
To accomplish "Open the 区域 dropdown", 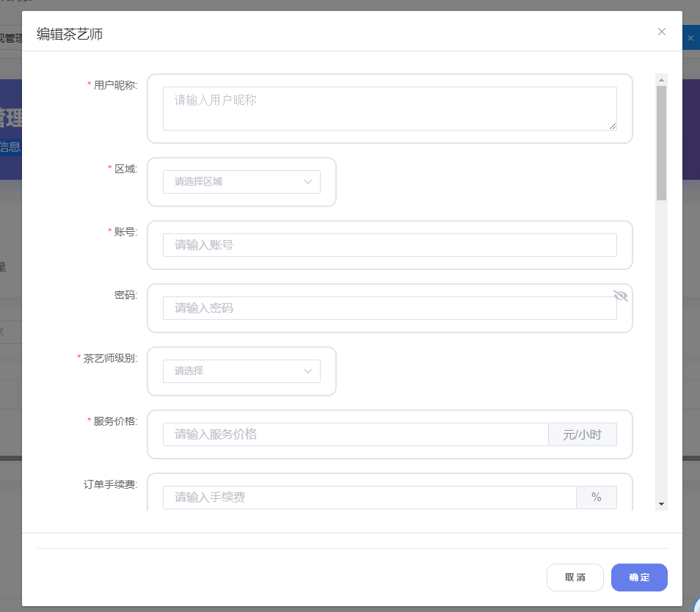I will [x=241, y=182].
